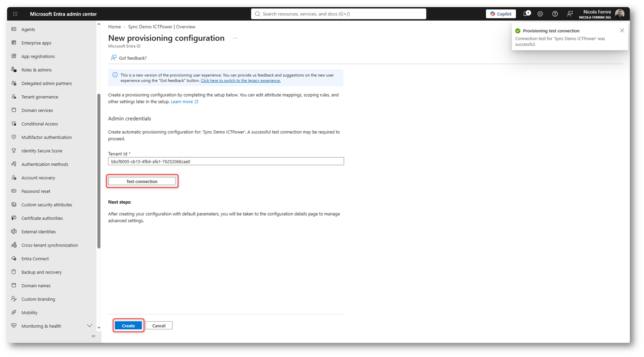Click the Custom branding icon
This screenshot has height=357, width=644.
[14, 299]
